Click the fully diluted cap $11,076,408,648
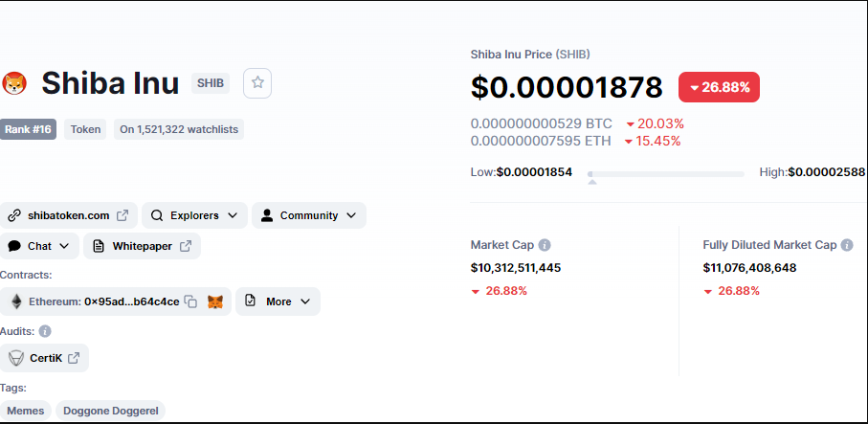 pyautogui.click(x=749, y=268)
